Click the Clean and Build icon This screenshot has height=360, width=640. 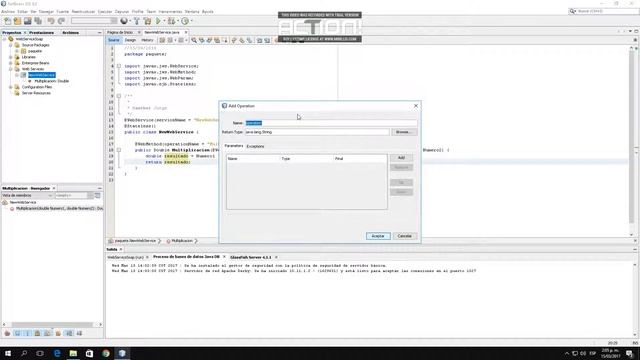(x=147, y=21)
